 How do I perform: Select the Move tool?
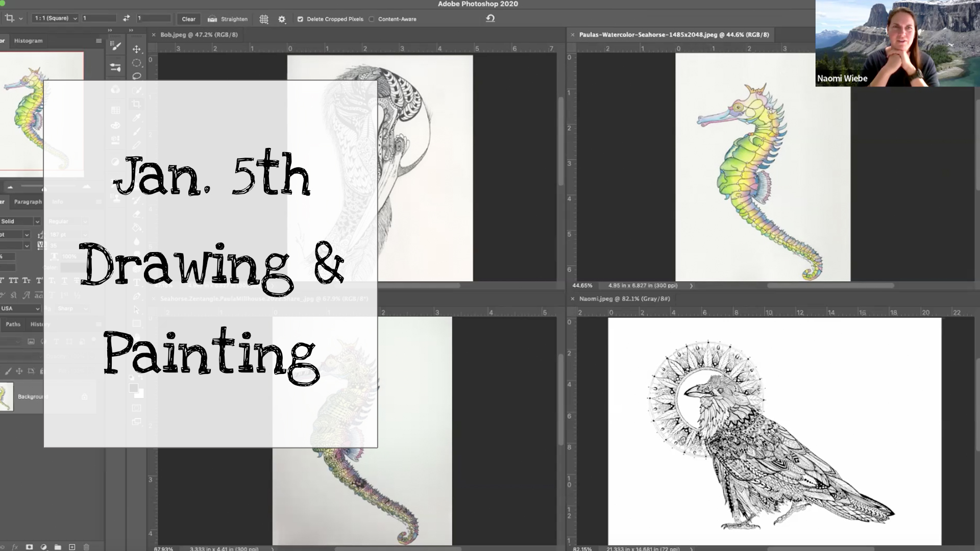136,49
